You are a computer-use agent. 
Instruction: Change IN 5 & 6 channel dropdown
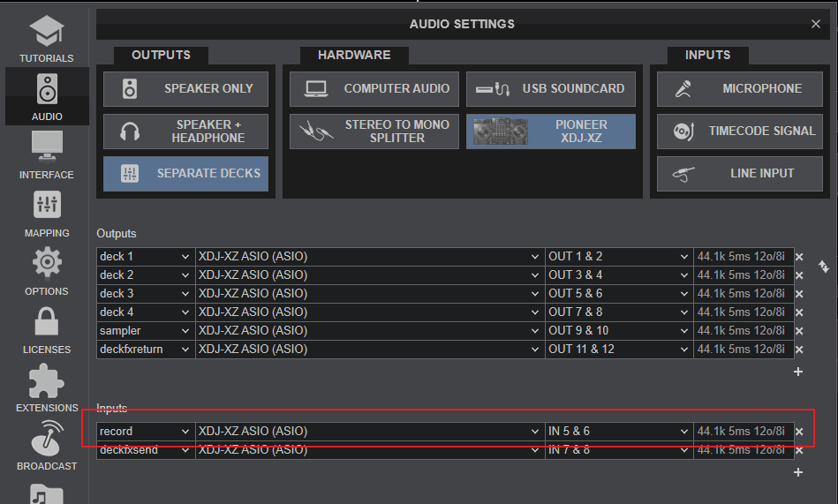[619, 432]
